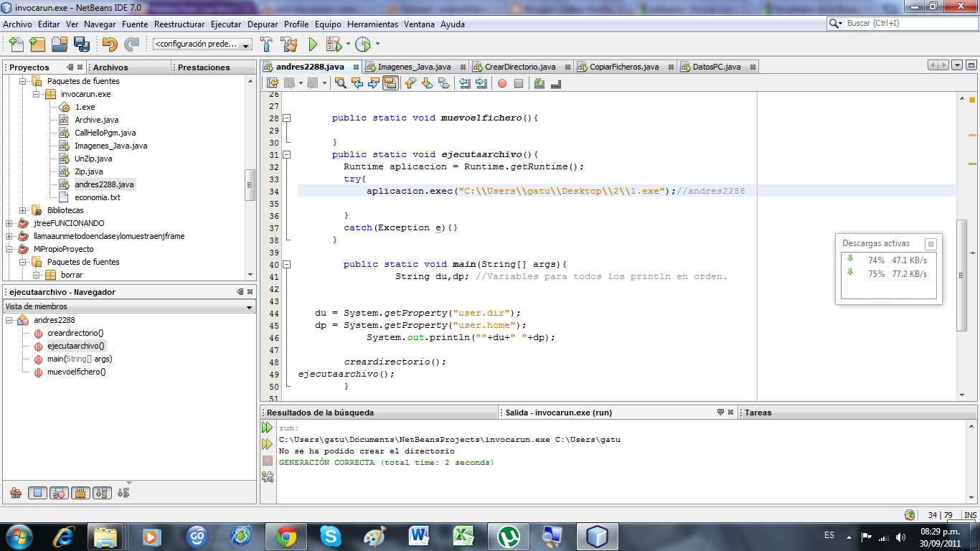Toggle the highlight search button
Image resolution: width=980 pixels, height=551 pixels.
390,83
